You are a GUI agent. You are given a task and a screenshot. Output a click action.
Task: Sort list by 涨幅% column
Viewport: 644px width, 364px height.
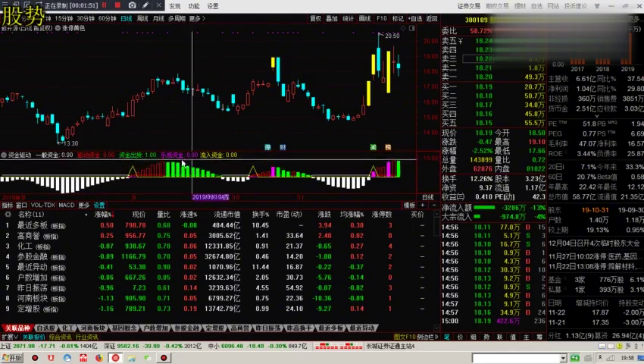pos(103,215)
